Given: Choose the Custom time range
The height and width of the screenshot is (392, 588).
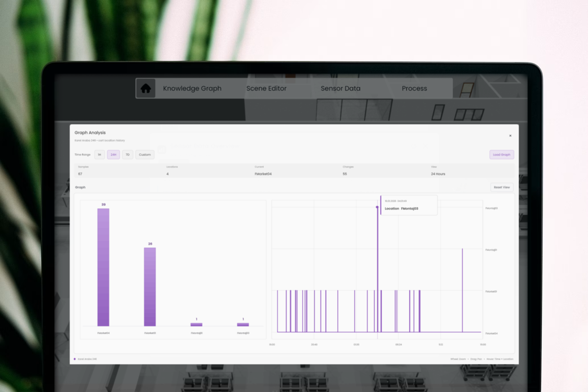Looking at the screenshot, I should pyautogui.click(x=145, y=155).
